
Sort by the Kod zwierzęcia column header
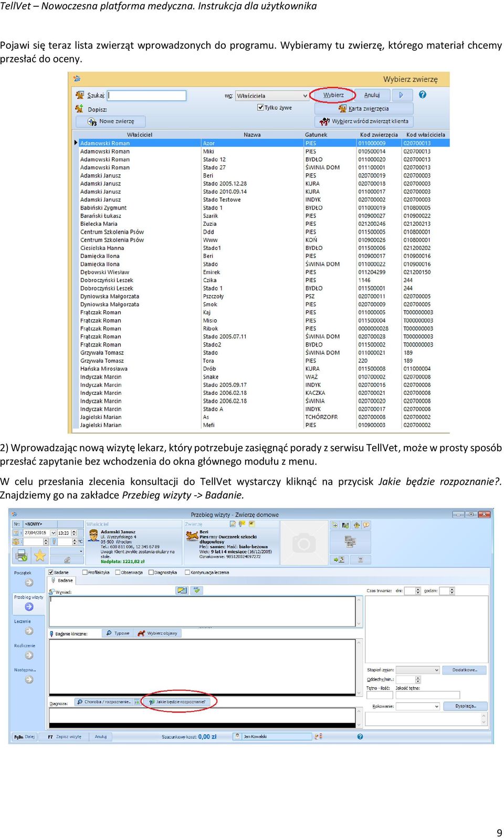tap(379, 135)
